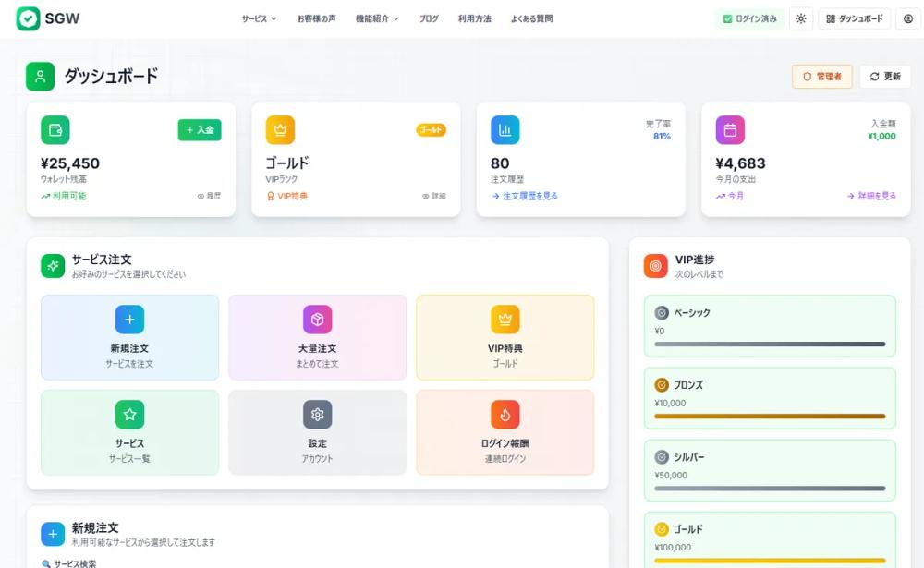Click the ブロンズ progress bar

point(770,416)
